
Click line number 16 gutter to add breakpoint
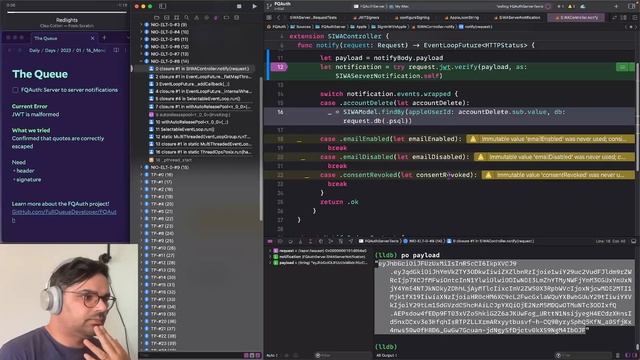point(280,112)
